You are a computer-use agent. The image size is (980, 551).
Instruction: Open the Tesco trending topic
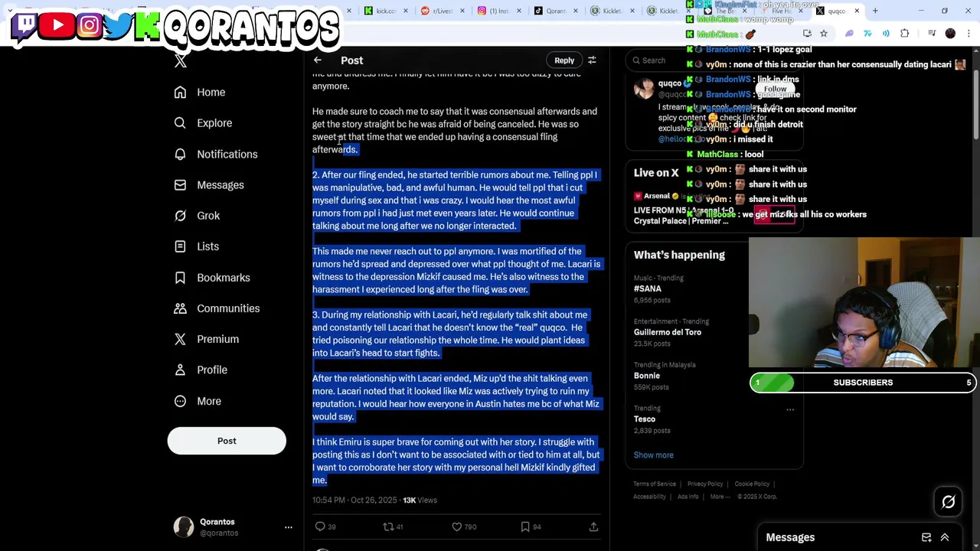coord(645,419)
